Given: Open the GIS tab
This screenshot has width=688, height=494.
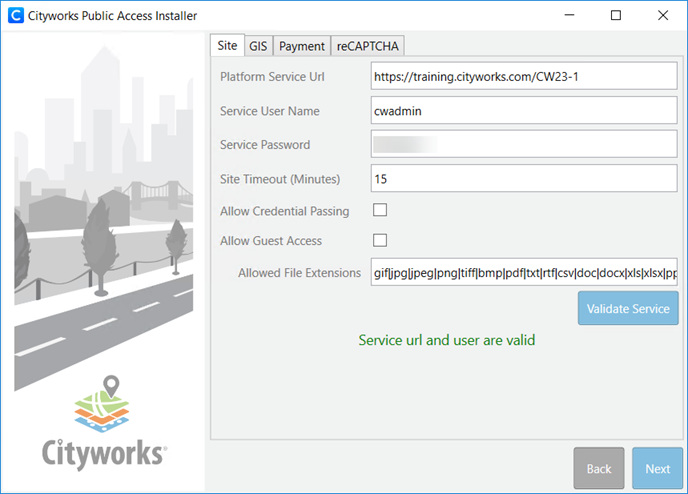Looking at the screenshot, I should [x=257, y=46].
